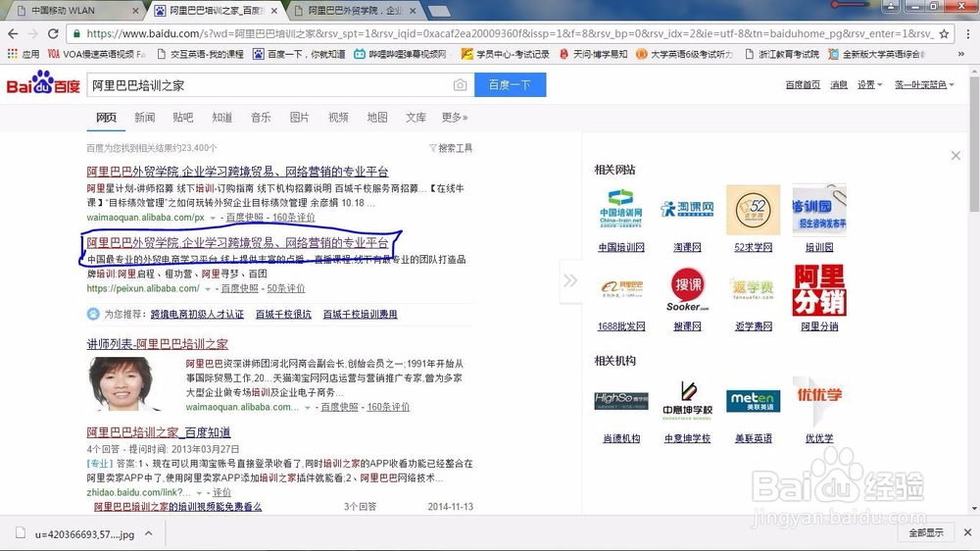The width and height of the screenshot is (980, 551).
Task: Open 百城千校培训费用 suggestion
Action: point(360,314)
